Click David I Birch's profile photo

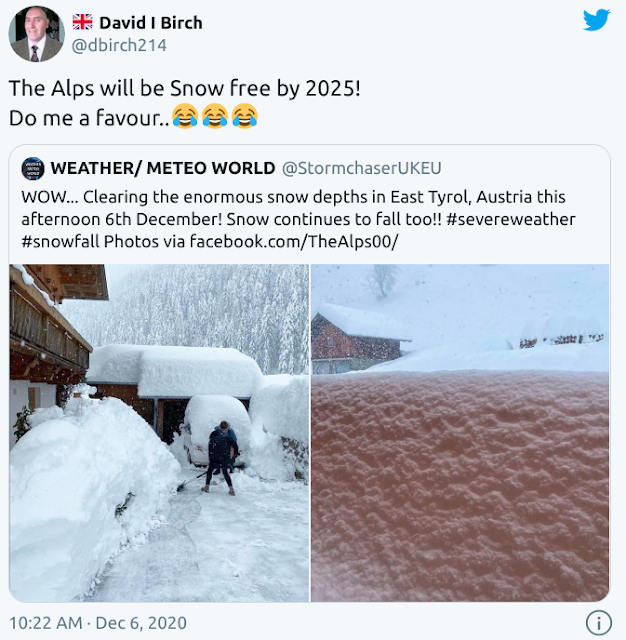coord(37,34)
